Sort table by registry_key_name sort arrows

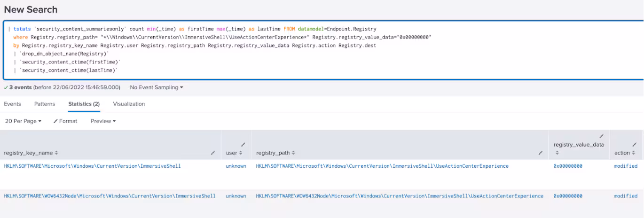click(x=57, y=153)
